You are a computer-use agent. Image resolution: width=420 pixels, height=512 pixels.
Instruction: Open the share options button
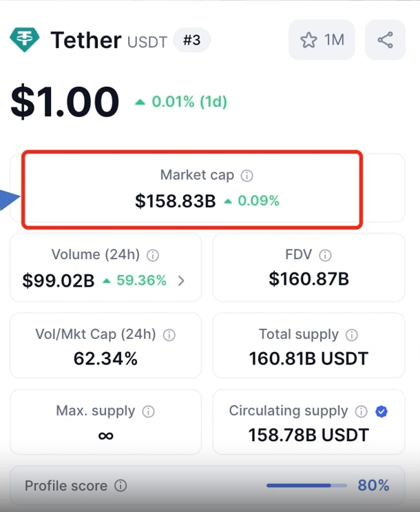pos(386,40)
